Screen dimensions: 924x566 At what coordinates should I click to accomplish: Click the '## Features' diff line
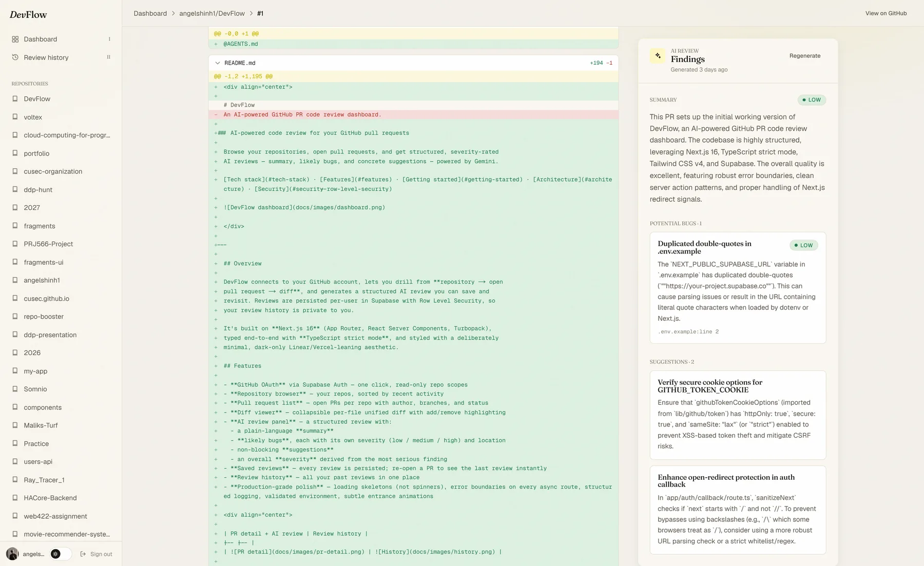click(x=413, y=366)
